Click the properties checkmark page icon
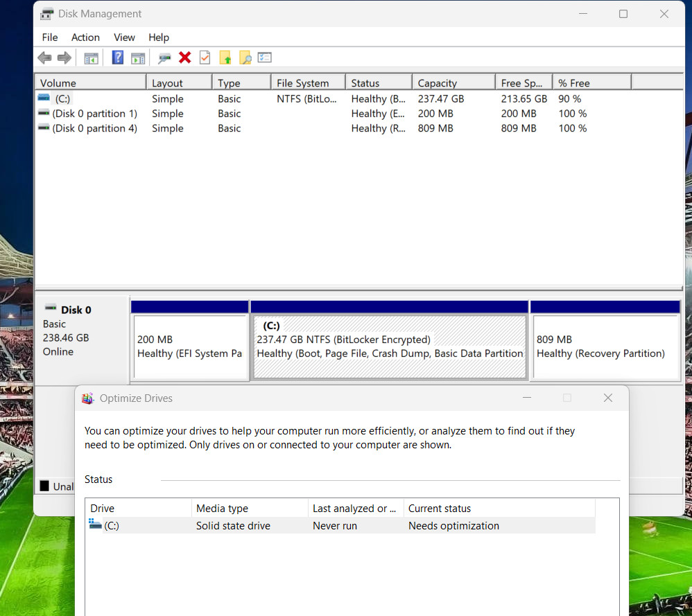 tap(205, 58)
